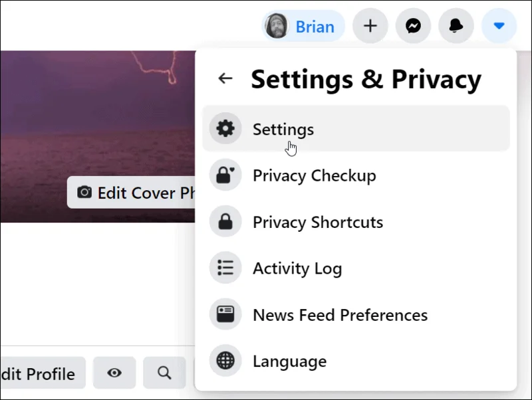Open the Notifications bell
The image size is (532, 400).
(456, 26)
